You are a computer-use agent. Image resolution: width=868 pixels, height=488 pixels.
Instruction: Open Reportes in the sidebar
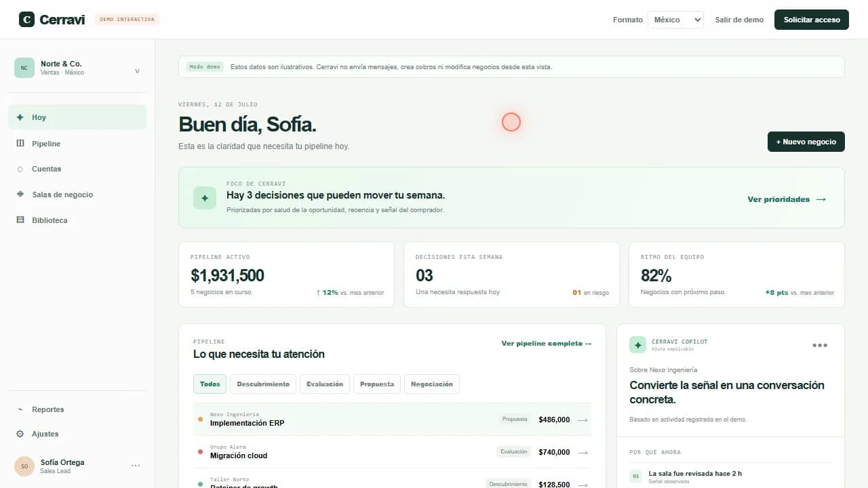click(x=77, y=409)
